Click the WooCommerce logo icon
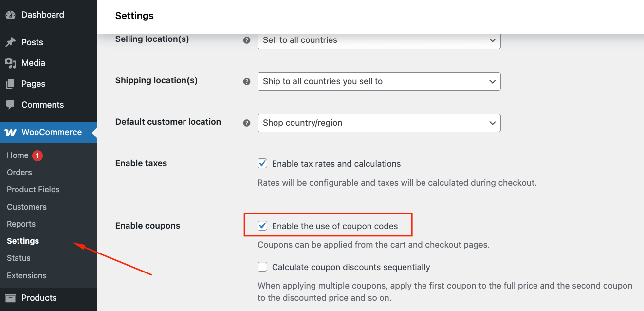This screenshot has width=644, height=311. click(x=10, y=132)
